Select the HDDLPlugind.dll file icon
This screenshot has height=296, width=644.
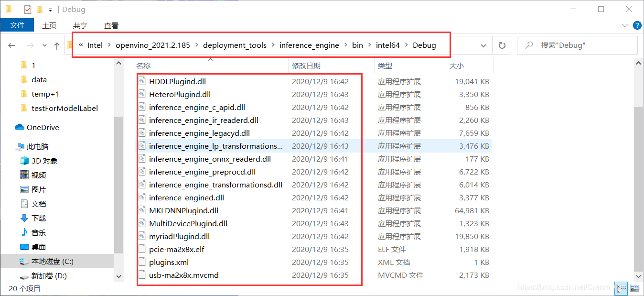pos(141,82)
